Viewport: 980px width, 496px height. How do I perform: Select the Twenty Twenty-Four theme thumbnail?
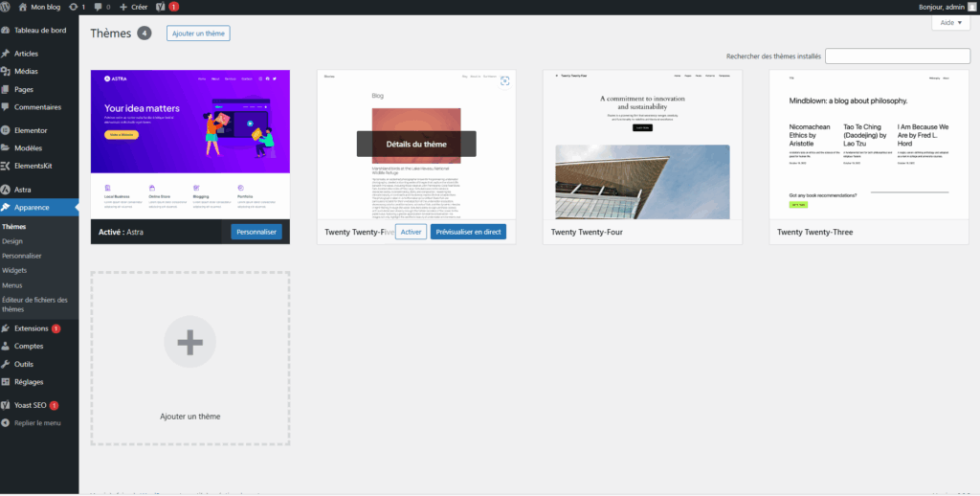point(642,144)
